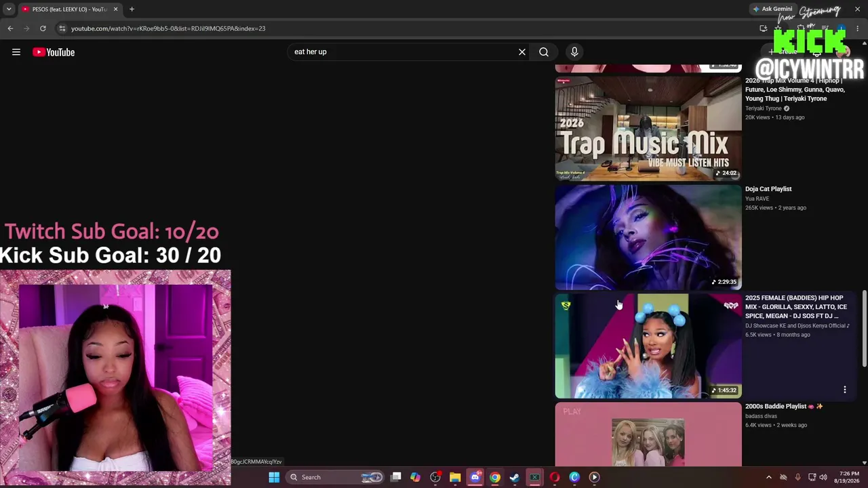This screenshot has width=868, height=488.
Task: Click the taskbar Search box
Action: pos(334,477)
